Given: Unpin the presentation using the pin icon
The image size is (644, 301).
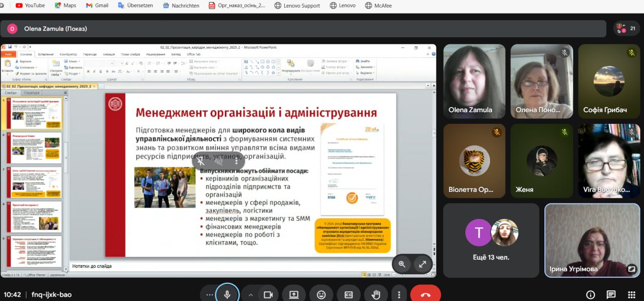Looking at the screenshot, I should coord(201,161).
